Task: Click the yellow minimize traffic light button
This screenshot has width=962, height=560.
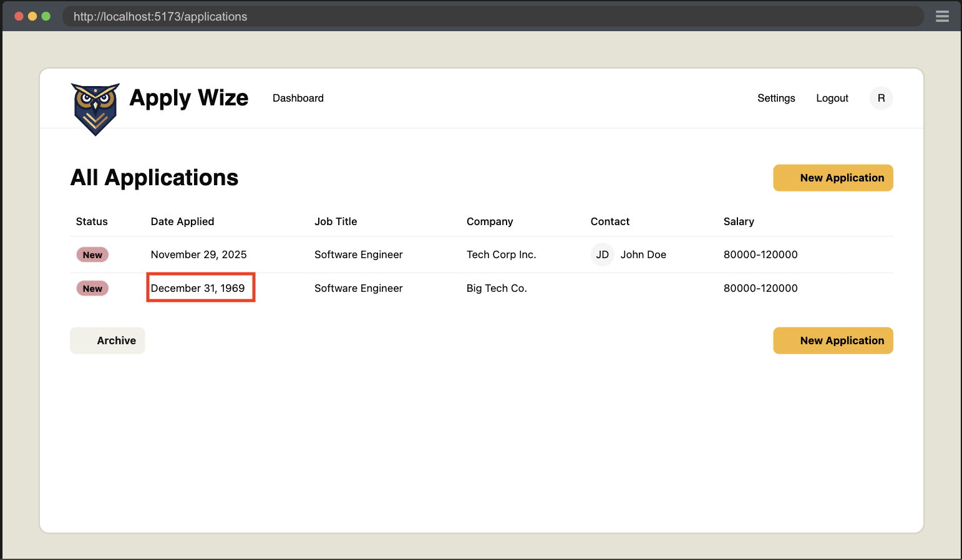Action: coord(32,16)
